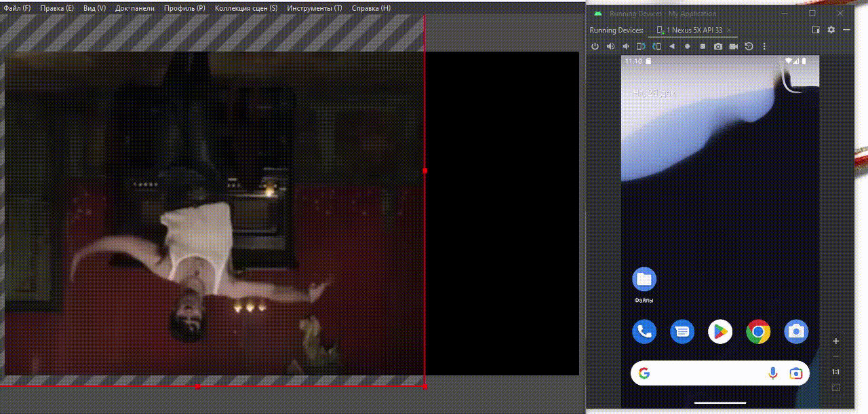The image size is (868, 414).
Task: Open the Phone dialer app icon
Action: 644,332
